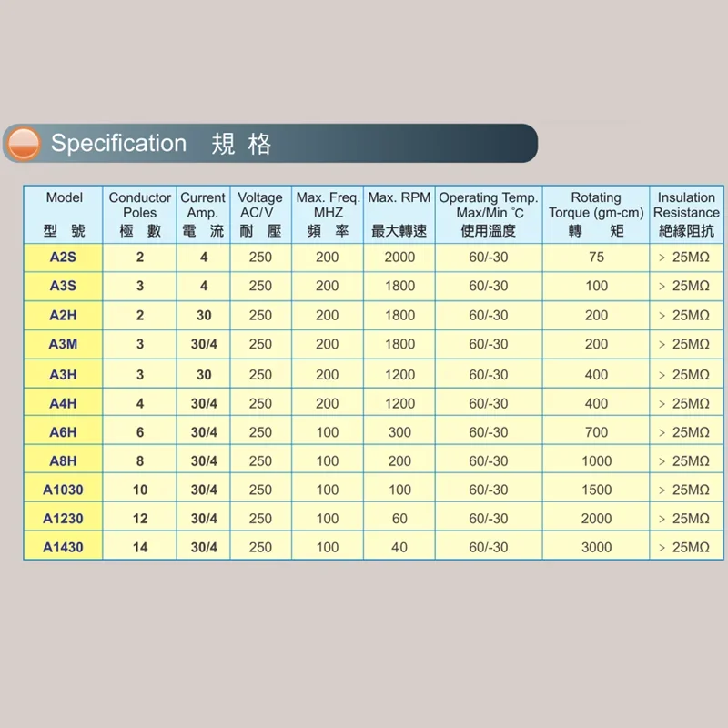Select the A1430 model cell
Viewport: 728px width, 728px height.
point(63,547)
